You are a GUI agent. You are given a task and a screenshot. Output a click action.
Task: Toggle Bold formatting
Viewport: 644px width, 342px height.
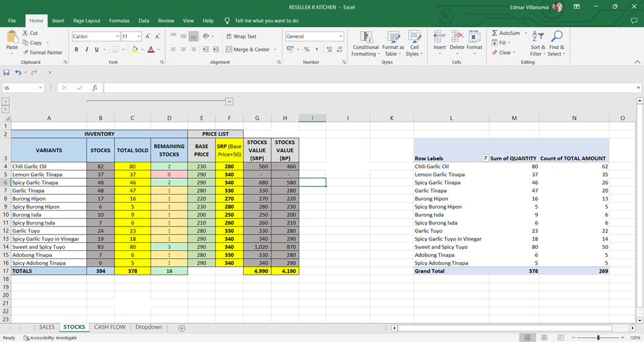click(77, 50)
